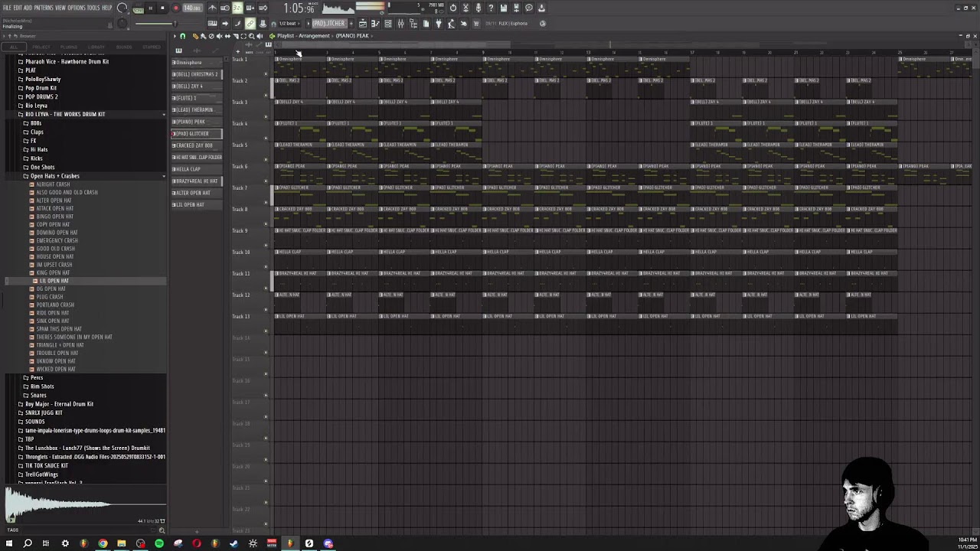
Task: Click the shopping cart icon in the toolbar
Action: pos(475,23)
